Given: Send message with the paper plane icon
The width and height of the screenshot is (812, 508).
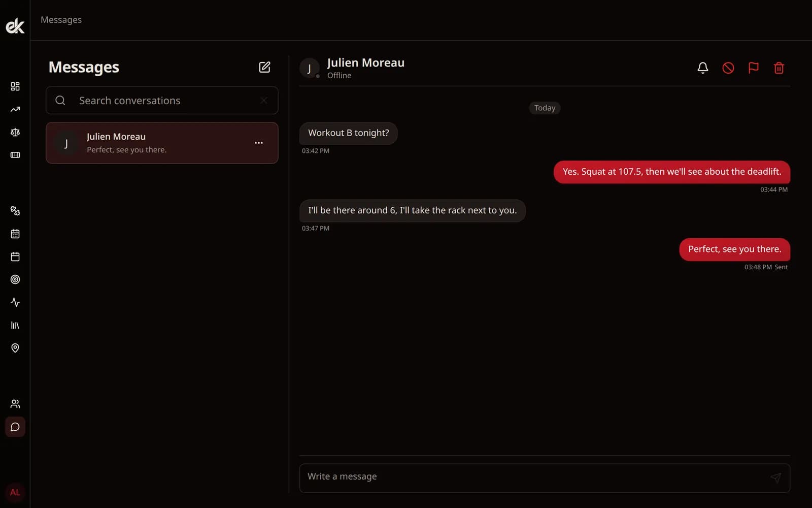Looking at the screenshot, I should tap(775, 478).
